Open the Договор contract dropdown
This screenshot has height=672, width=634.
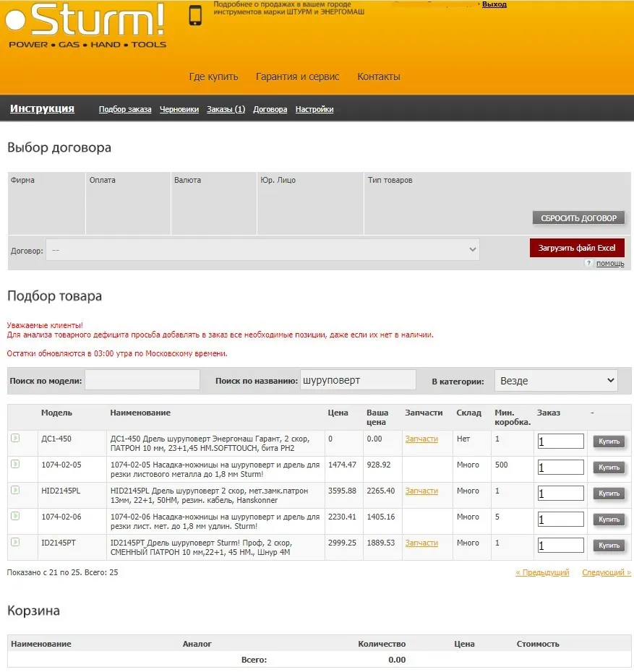pyautogui.click(x=262, y=250)
